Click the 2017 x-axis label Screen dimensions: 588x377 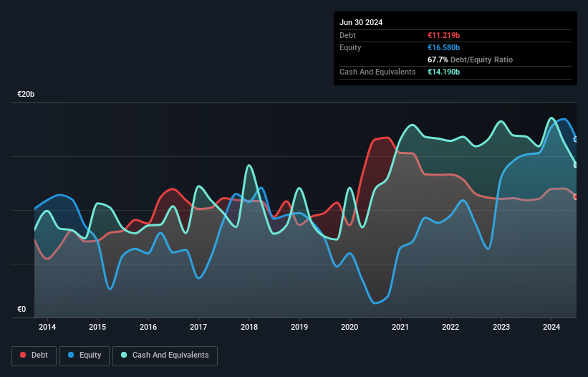point(198,327)
